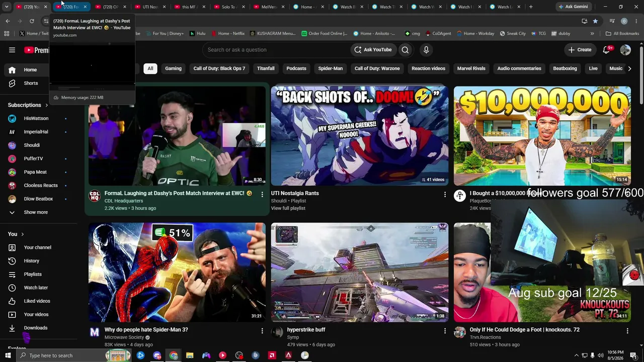The height and width of the screenshot is (362, 644).
Task: Filter by Call of Duty: Black Ops 7
Action: coord(219,68)
